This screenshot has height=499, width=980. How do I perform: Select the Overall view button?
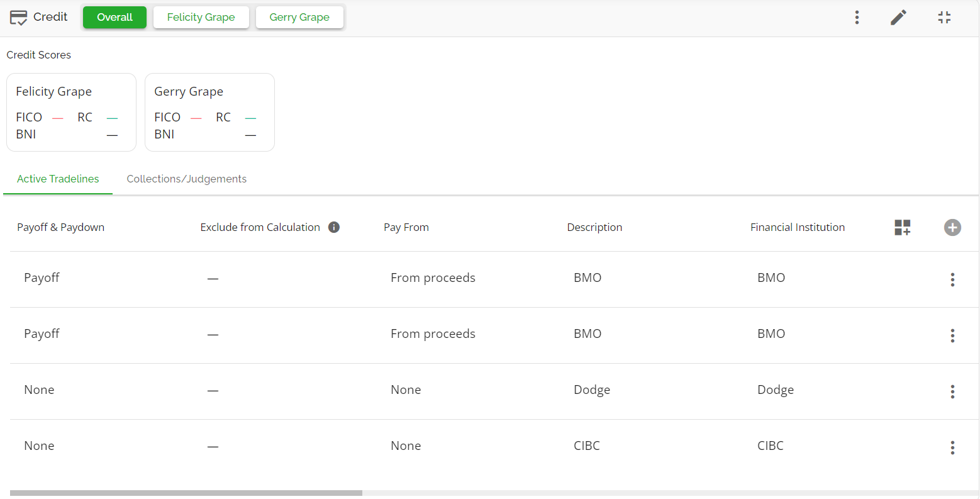point(114,18)
